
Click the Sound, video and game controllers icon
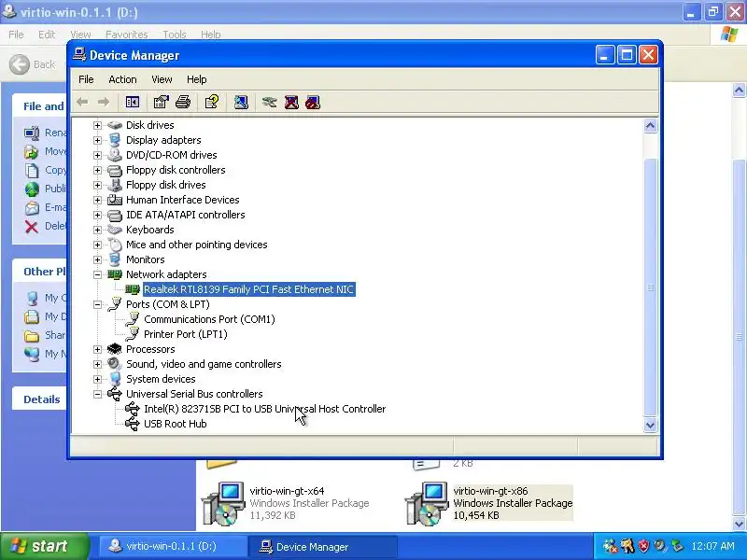point(114,364)
